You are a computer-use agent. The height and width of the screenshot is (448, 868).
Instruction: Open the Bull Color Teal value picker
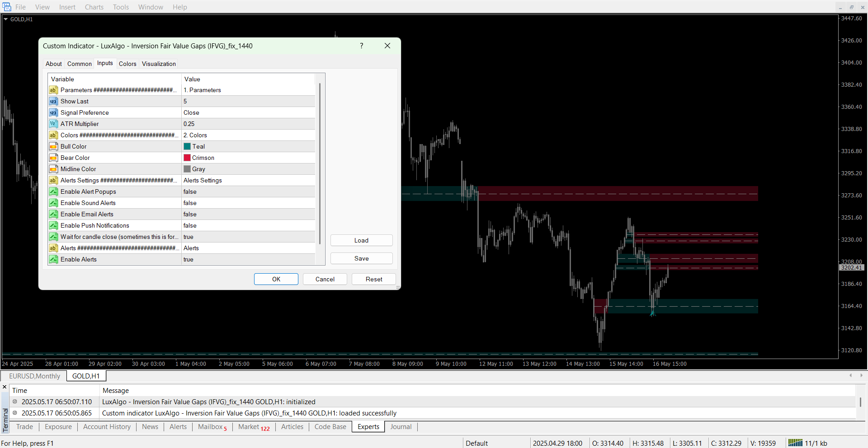[248, 146]
